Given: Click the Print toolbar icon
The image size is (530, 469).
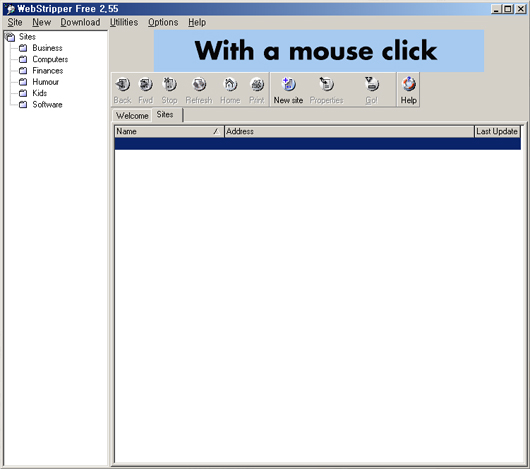Looking at the screenshot, I should pyautogui.click(x=257, y=90).
